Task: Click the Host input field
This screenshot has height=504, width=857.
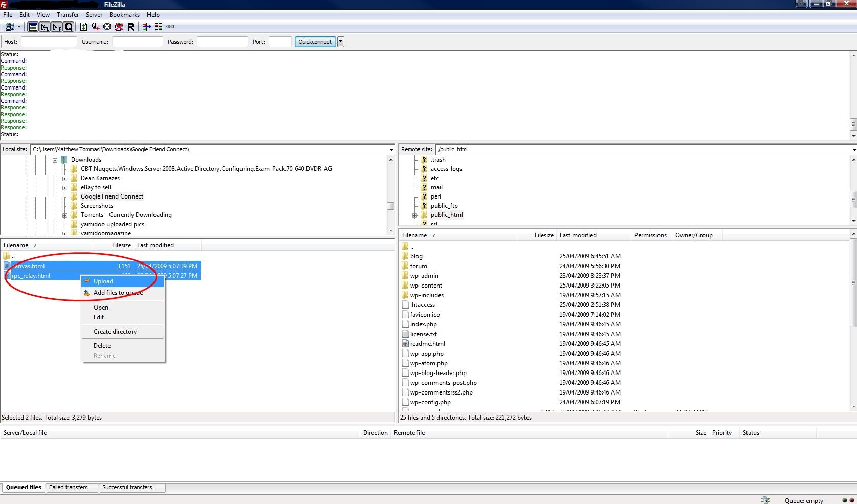Action: (49, 42)
